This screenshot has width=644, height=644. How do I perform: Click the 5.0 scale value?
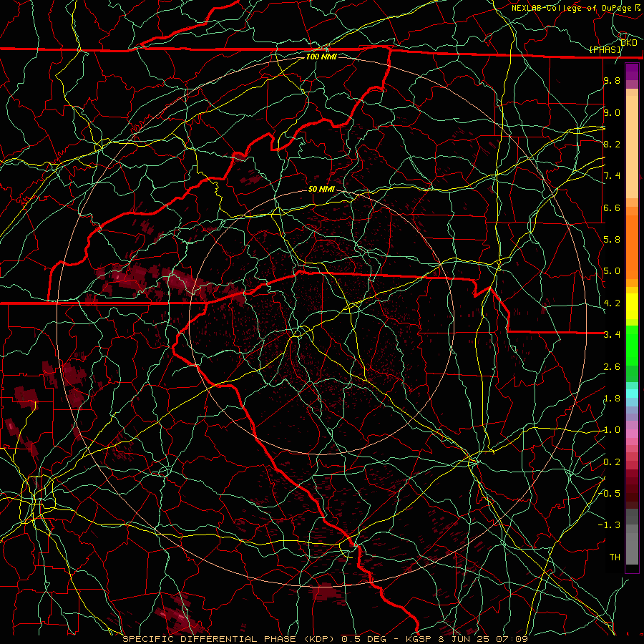coord(612,271)
